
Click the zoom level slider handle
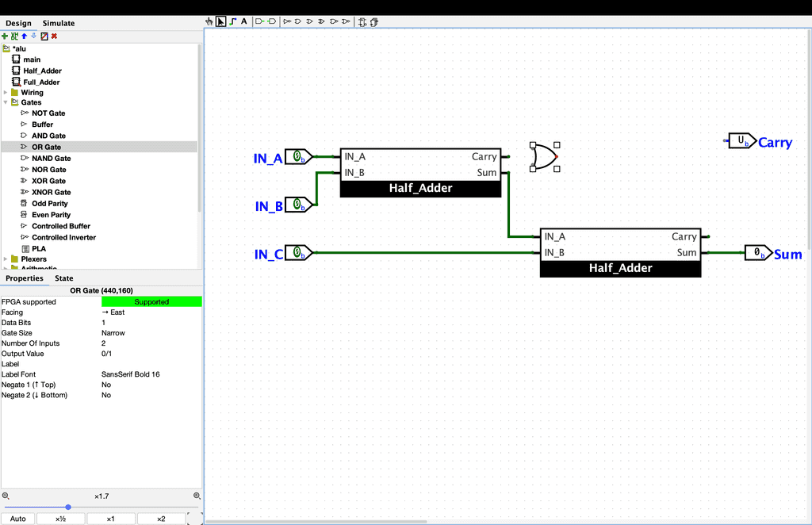68,507
